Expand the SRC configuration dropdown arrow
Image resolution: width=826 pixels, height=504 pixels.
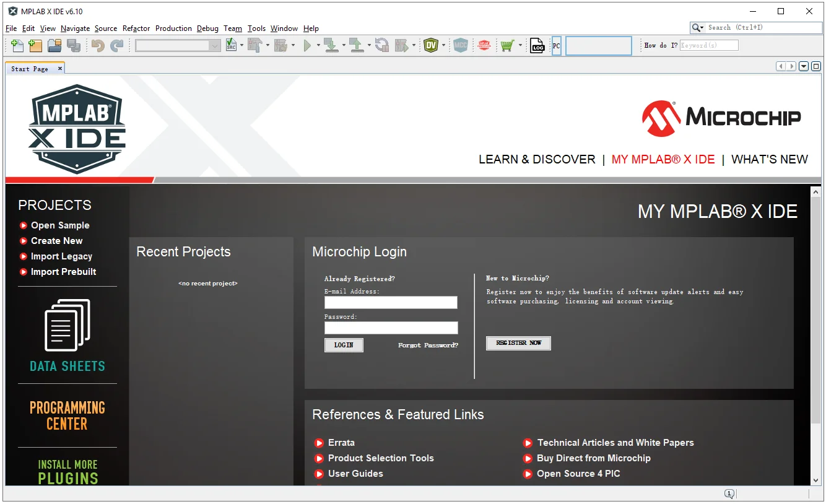coord(241,45)
